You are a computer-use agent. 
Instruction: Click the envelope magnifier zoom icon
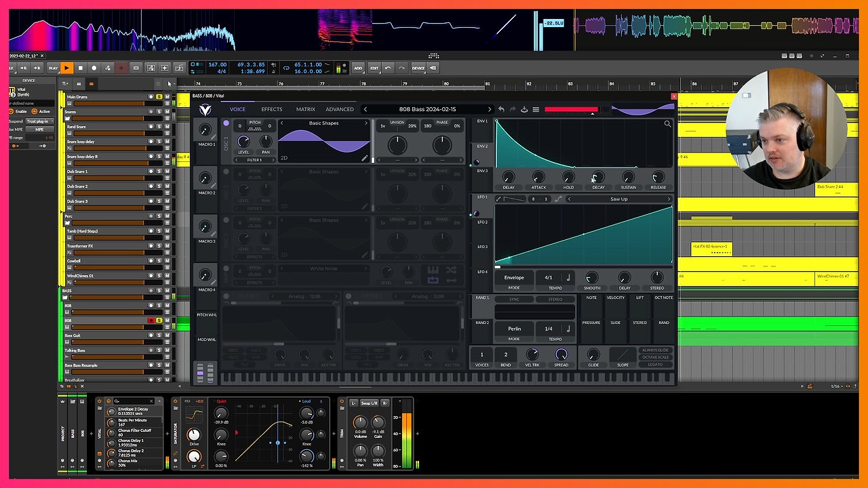point(667,124)
